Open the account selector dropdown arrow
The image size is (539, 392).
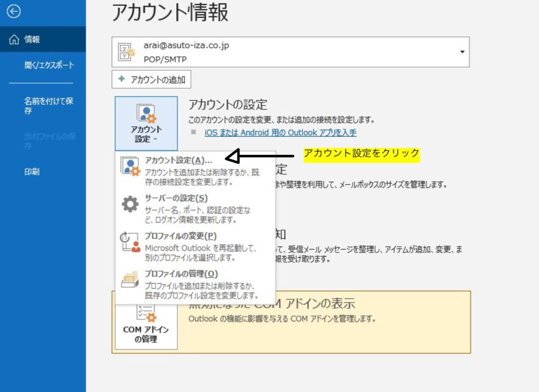coord(462,52)
